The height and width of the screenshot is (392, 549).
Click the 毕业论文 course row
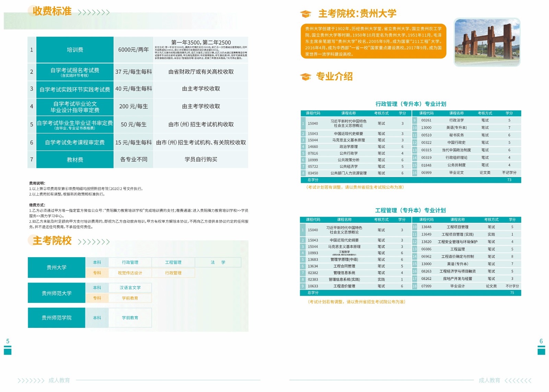click(466, 173)
